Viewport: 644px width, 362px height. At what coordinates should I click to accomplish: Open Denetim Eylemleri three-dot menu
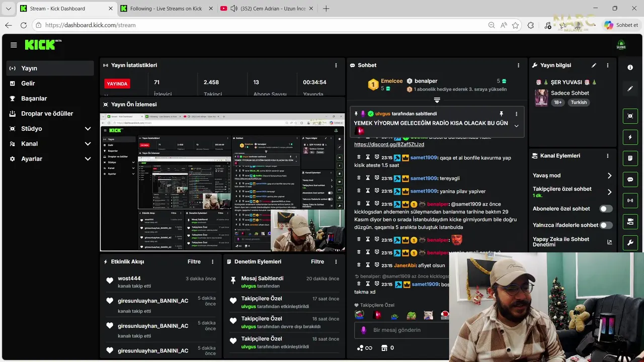click(336, 262)
